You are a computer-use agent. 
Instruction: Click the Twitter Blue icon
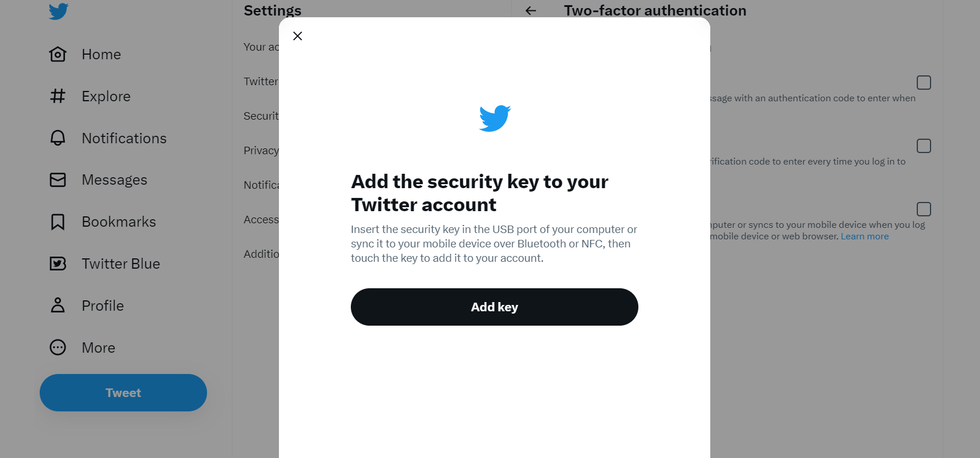click(58, 264)
